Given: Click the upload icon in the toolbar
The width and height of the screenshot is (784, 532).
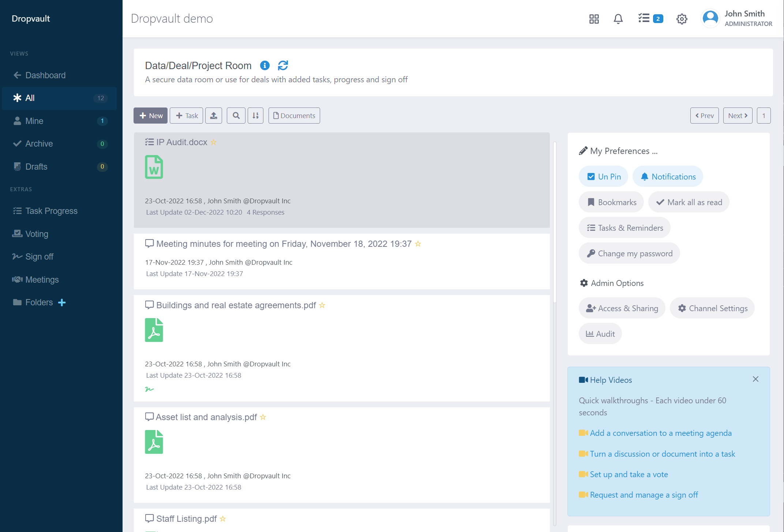Looking at the screenshot, I should [x=214, y=116].
